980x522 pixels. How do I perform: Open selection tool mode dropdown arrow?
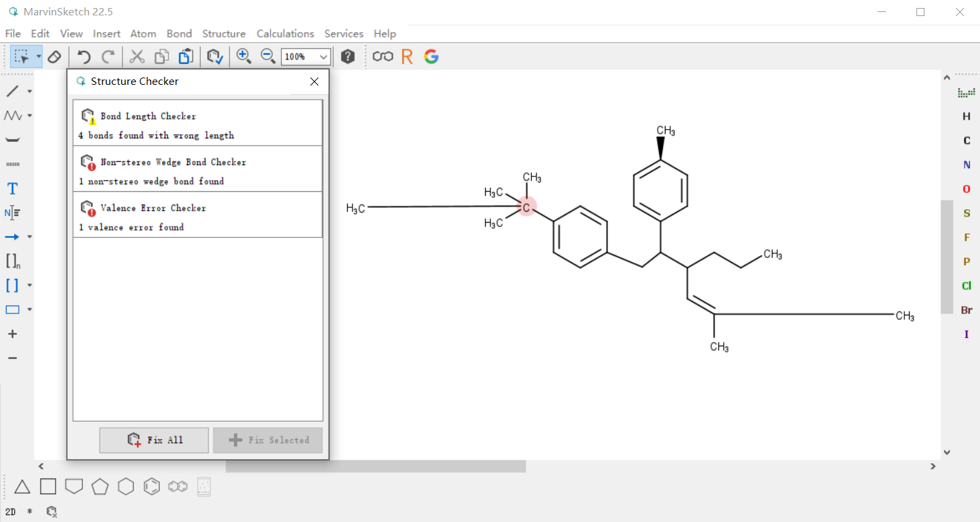tap(39, 57)
